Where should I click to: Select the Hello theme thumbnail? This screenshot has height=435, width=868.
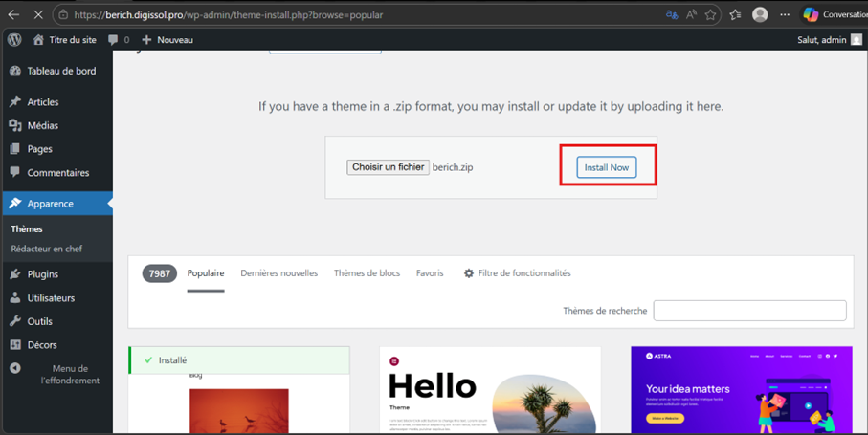coord(490,390)
